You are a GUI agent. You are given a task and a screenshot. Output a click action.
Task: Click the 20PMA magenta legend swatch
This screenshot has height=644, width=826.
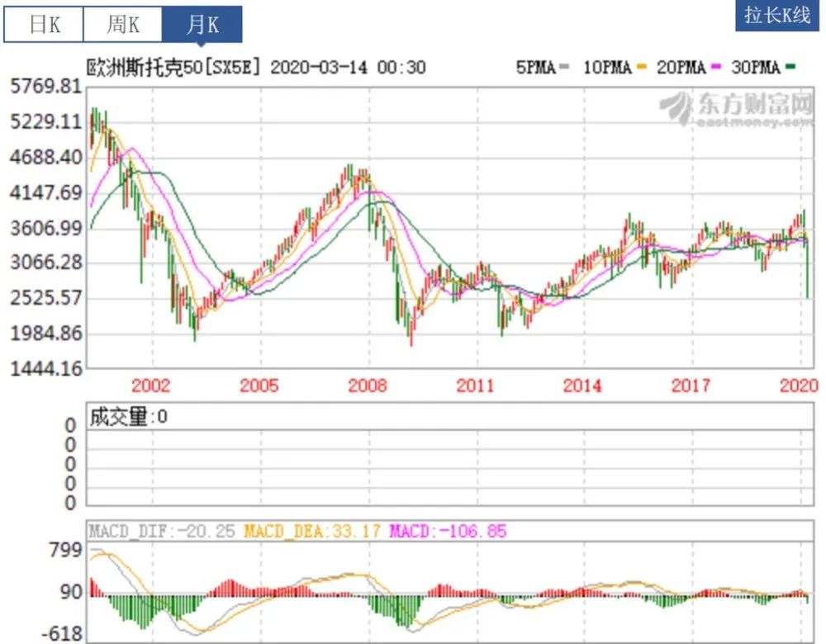point(716,67)
